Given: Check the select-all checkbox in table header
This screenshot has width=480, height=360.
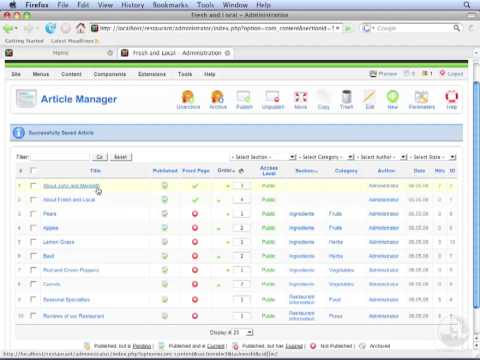Looking at the screenshot, I should [x=33, y=170].
